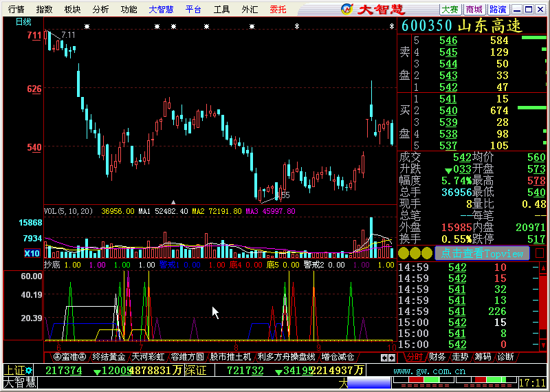
Task: Click the 7.11 high price annotation
Action: click(x=68, y=35)
